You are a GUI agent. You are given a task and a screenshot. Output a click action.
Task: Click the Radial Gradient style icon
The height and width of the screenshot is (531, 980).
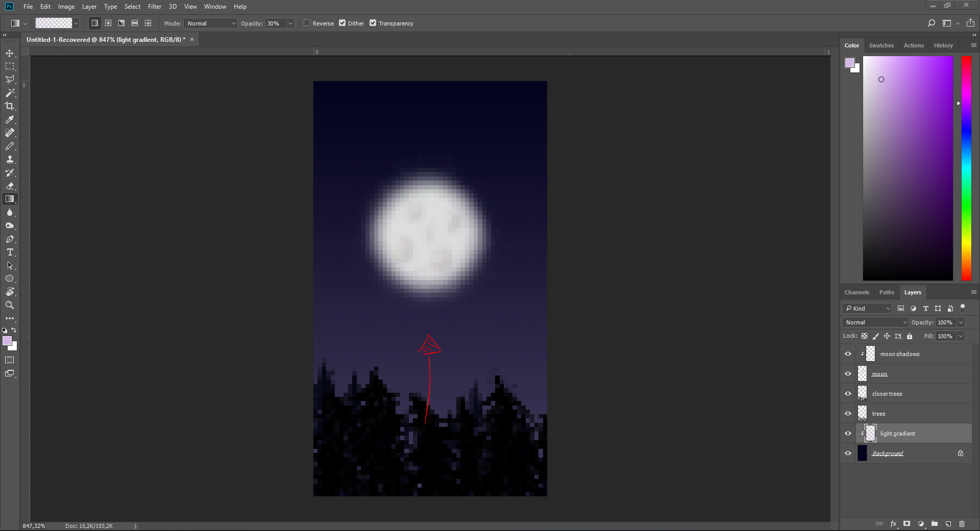tap(108, 23)
